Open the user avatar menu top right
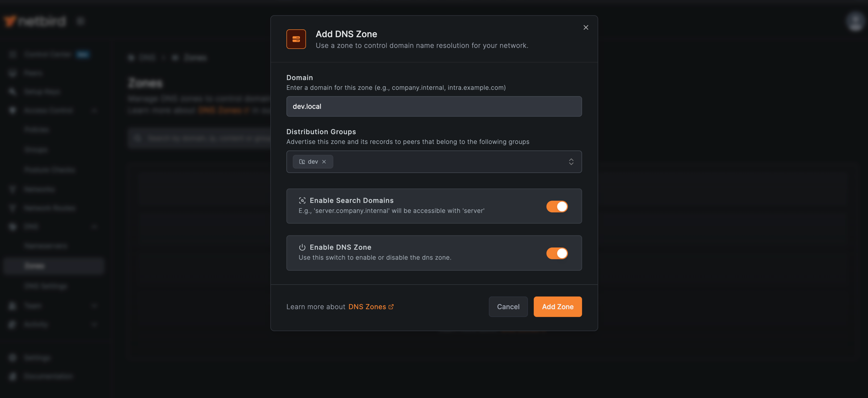 855,21
